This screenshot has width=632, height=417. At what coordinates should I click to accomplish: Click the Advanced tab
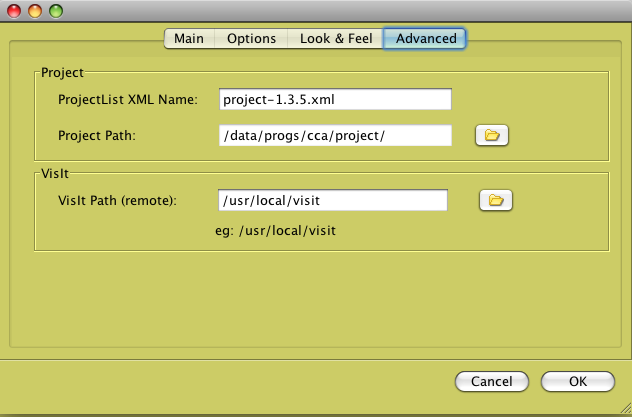pyautogui.click(x=425, y=39)
